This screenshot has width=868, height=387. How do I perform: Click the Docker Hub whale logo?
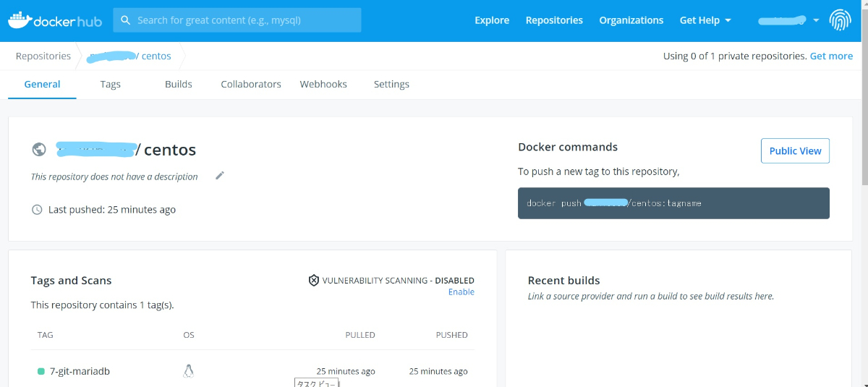tap(55, 20)
